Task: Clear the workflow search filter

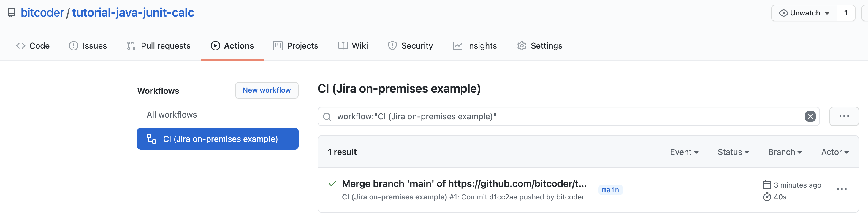Action: click(810, 117)
